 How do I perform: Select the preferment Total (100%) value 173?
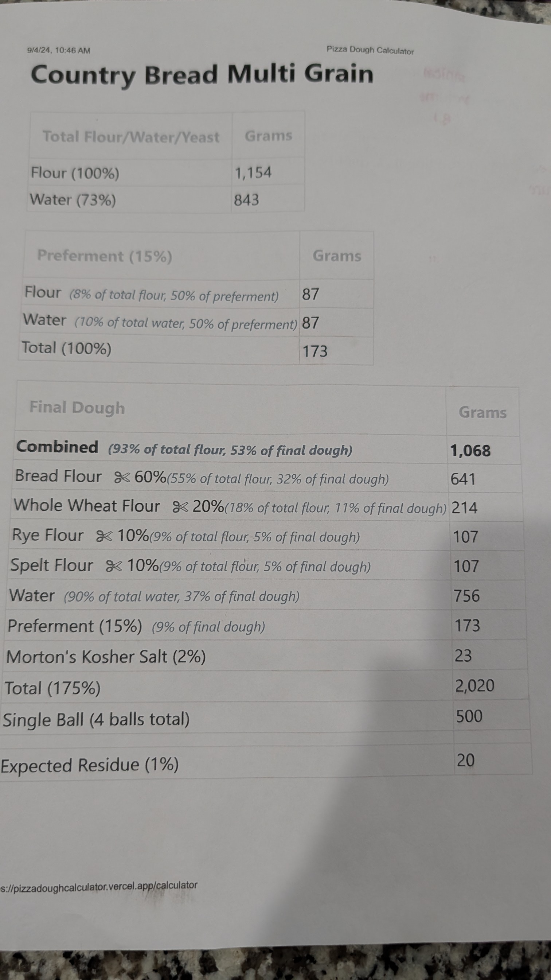point(315,351)
